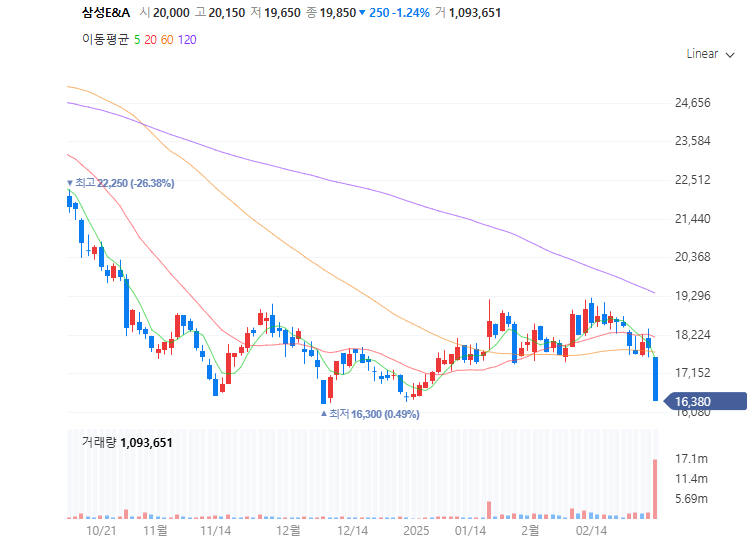Click the 이동평균 legend label

[x=105, y=39]
